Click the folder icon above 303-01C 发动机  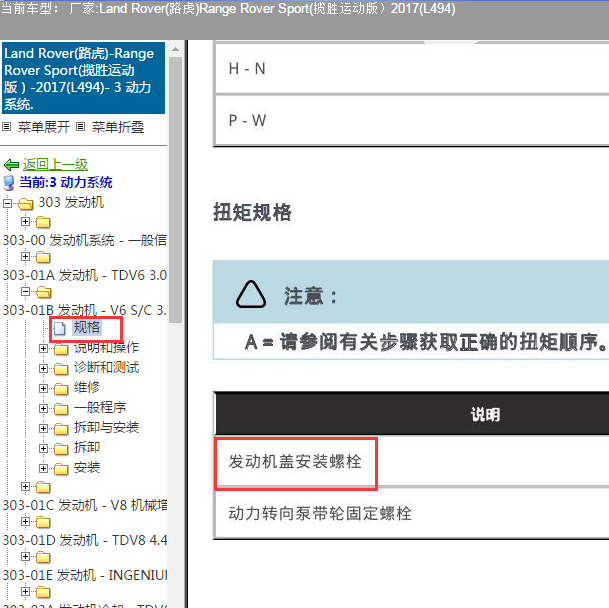43,487
